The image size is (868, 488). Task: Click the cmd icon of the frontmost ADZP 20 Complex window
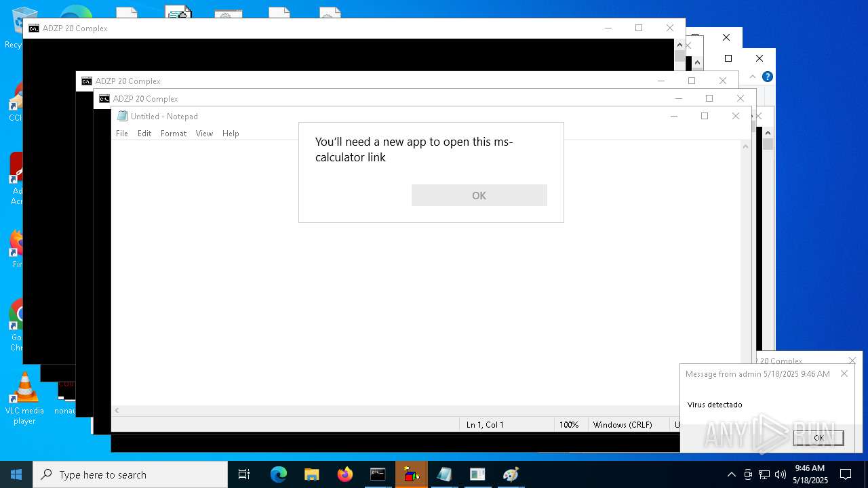[x=104, y=99]
